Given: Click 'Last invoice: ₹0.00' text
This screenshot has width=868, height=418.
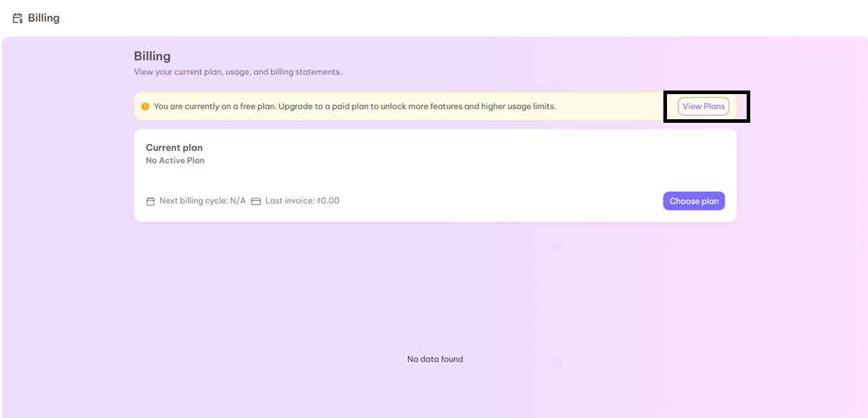Looking at the screenshot, I should (x=302, y=200).
